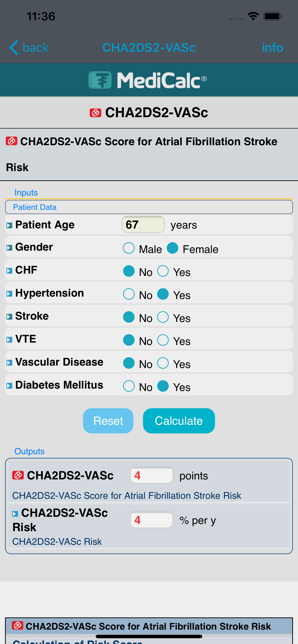The height and width of the screenshot is (644, 298).
Task: Tap the red icon before the Score for Atrial Fibrillation title
Action: [12, 141]
